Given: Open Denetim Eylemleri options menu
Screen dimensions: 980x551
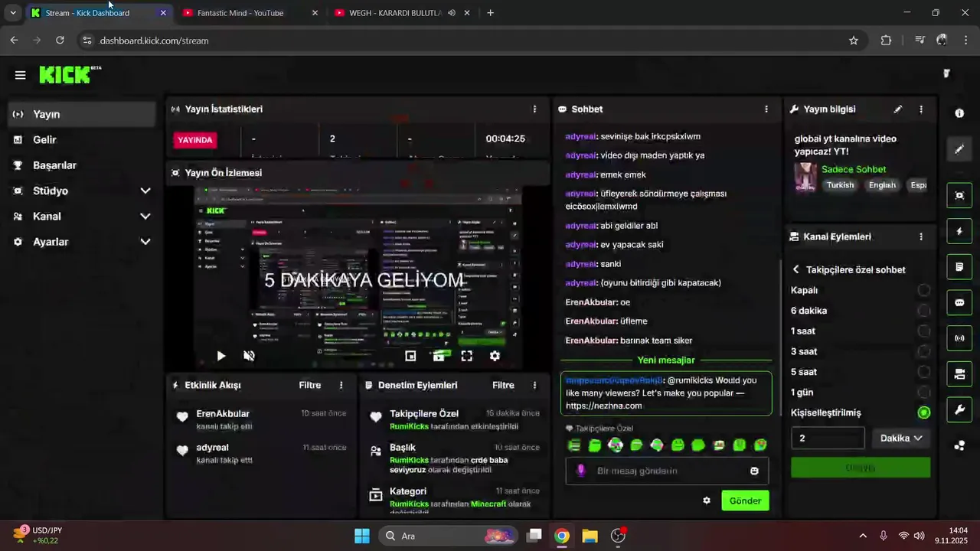Looking at the screenshot, I should (534, 386).
